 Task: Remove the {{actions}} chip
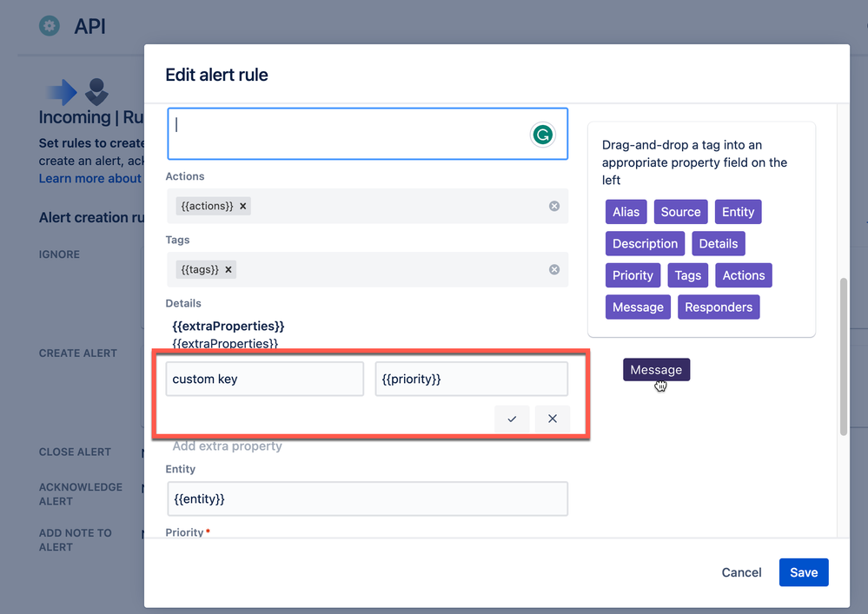click(x=242, y=207)
